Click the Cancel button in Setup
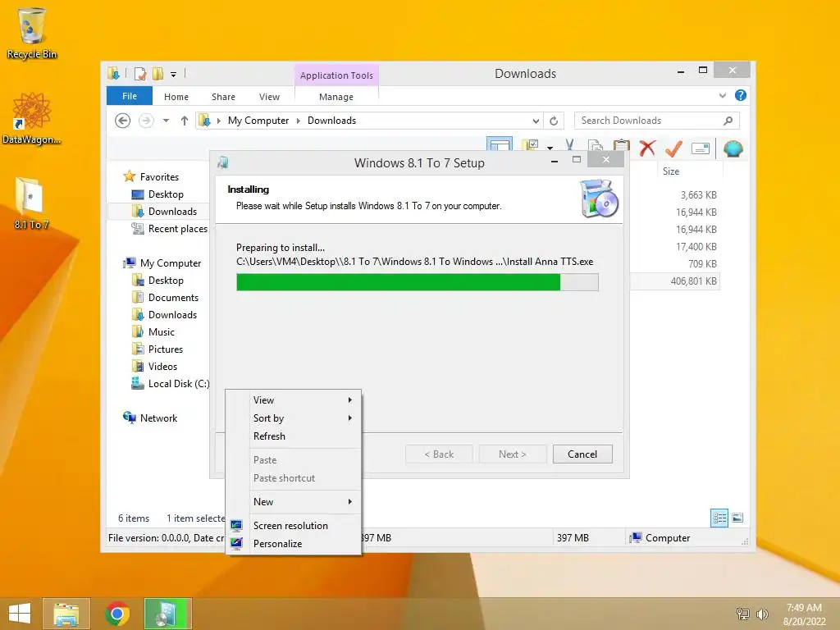The height and width of the screenshot is (630, 840). click(x=582, y=454)
